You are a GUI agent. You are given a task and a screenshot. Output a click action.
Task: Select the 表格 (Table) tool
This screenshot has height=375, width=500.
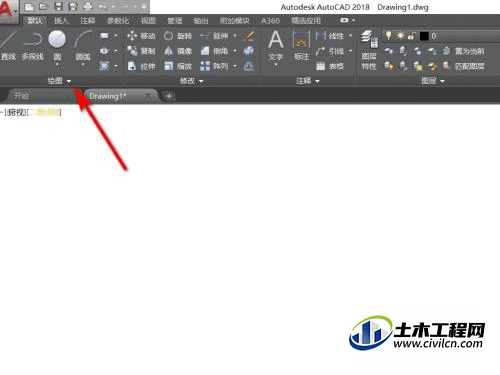[330, 66]
